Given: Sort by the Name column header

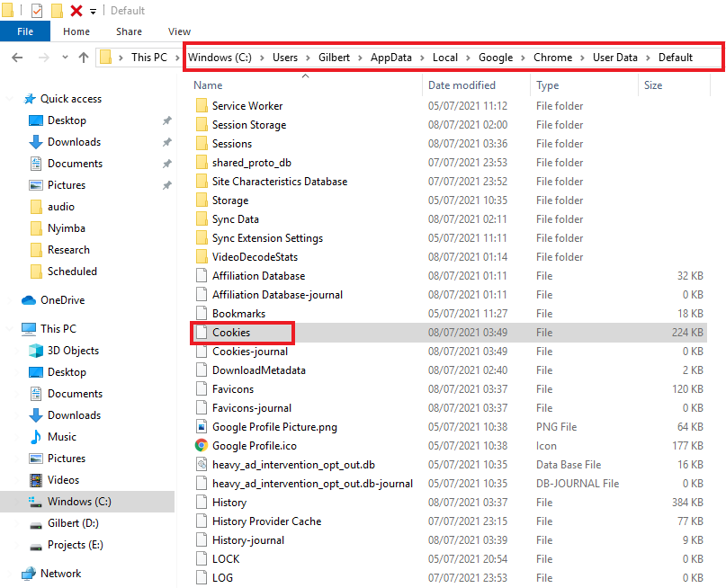Looking at the screenshot, I should tap(208, 85).
